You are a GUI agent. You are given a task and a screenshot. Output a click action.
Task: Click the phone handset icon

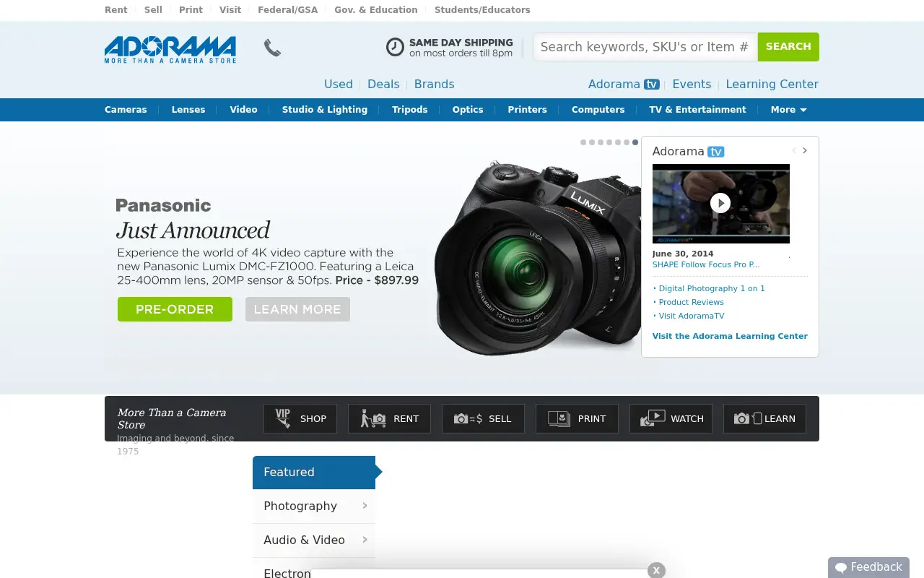(x=272, y=48)
